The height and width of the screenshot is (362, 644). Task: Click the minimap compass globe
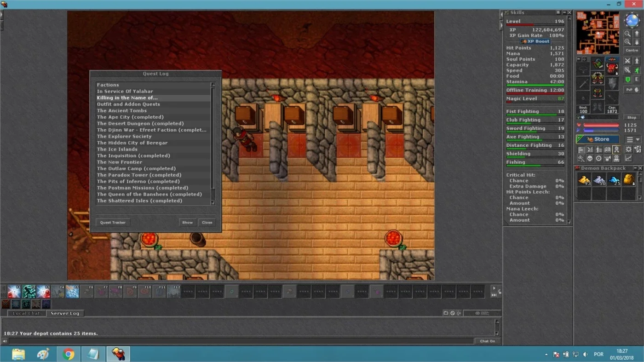(x=632, y=20)
